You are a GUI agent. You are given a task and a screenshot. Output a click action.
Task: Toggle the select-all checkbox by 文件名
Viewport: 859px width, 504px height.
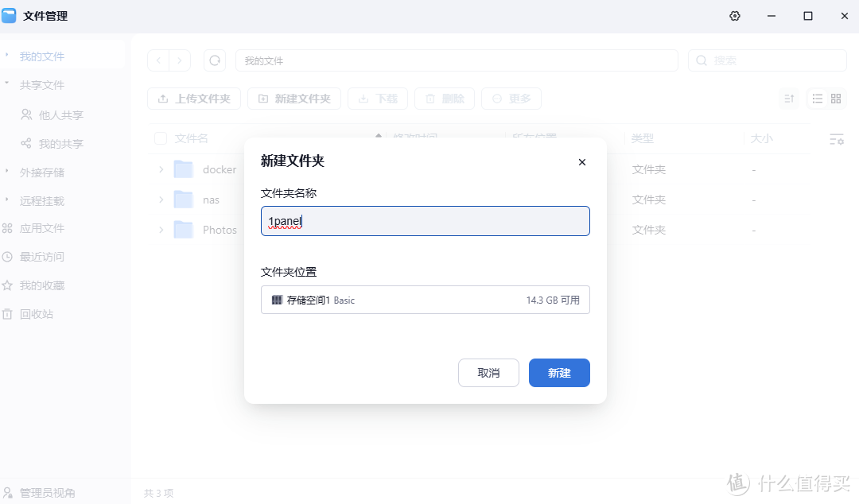click(161, 138)
